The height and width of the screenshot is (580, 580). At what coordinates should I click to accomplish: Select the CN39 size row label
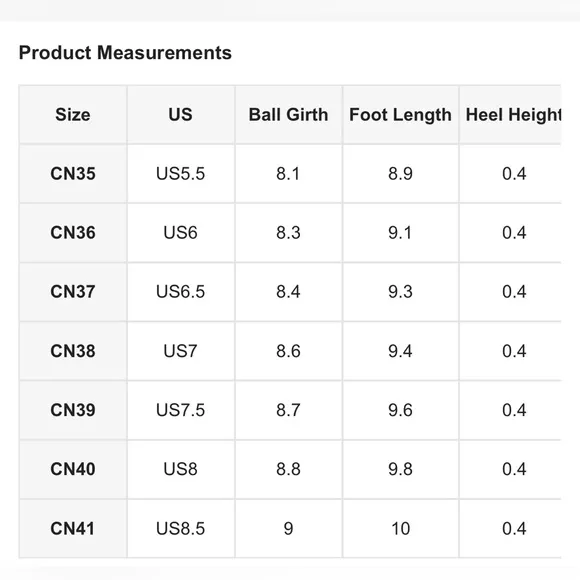tap(73, 410)
